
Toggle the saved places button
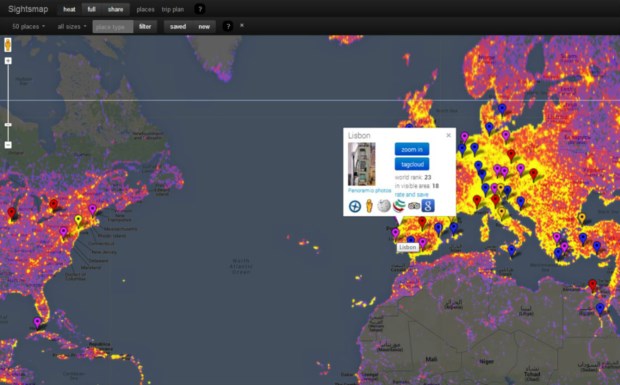click(178, 26)
